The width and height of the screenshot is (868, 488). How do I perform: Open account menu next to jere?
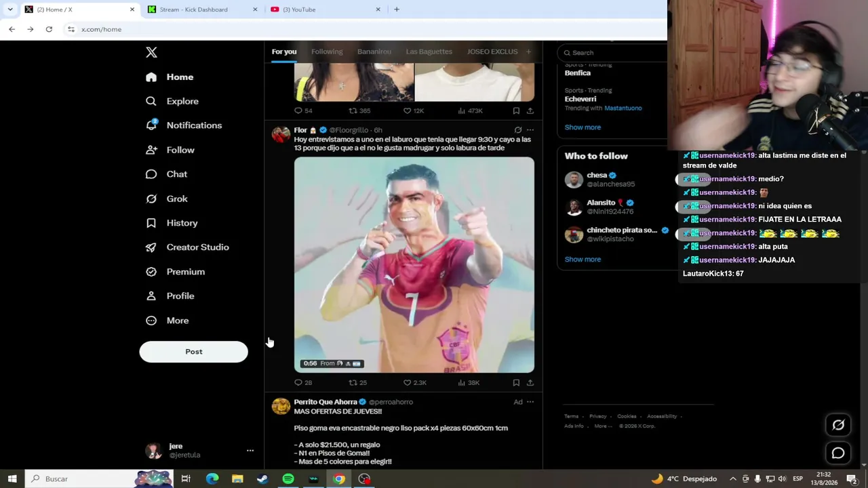pos(250,450)
